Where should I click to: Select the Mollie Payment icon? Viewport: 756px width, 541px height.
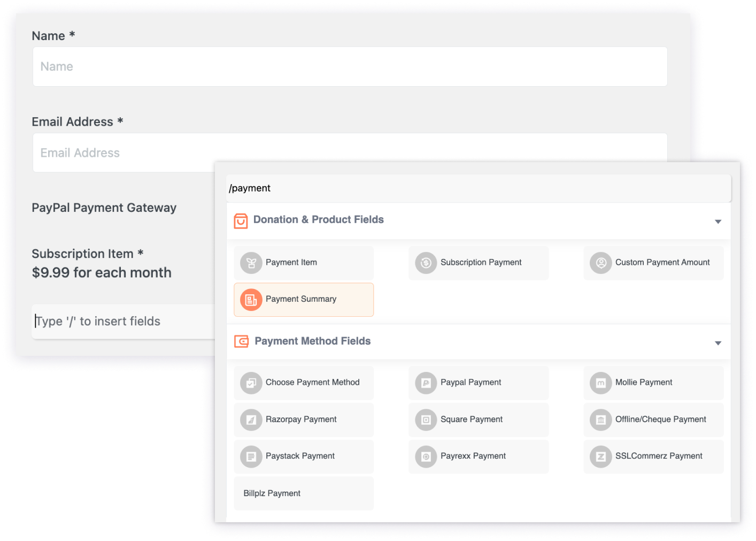(600, 383)
